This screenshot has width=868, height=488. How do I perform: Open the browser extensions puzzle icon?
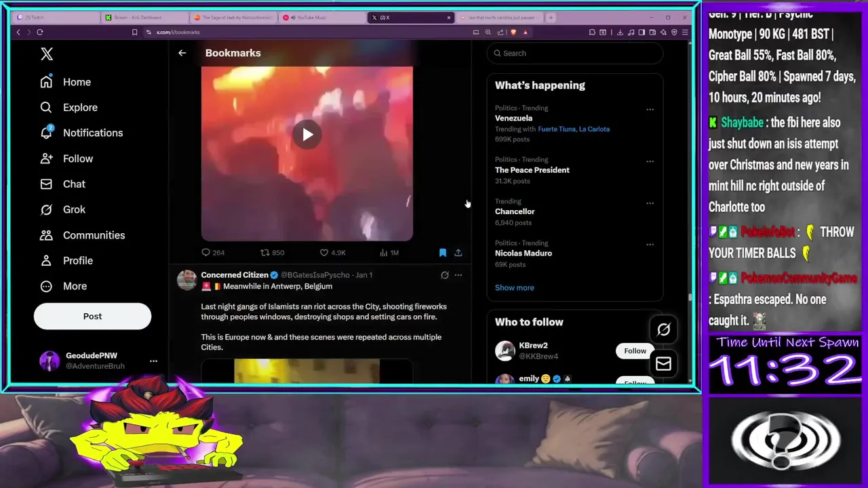(592, 32)
